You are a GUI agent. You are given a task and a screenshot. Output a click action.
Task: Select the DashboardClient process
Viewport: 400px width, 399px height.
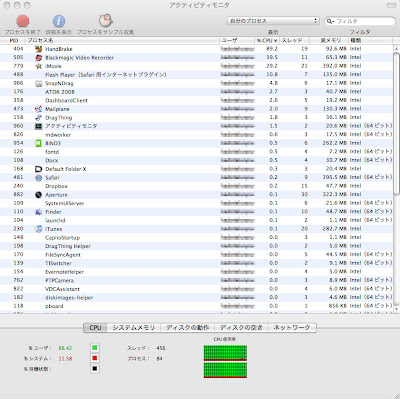196,100
